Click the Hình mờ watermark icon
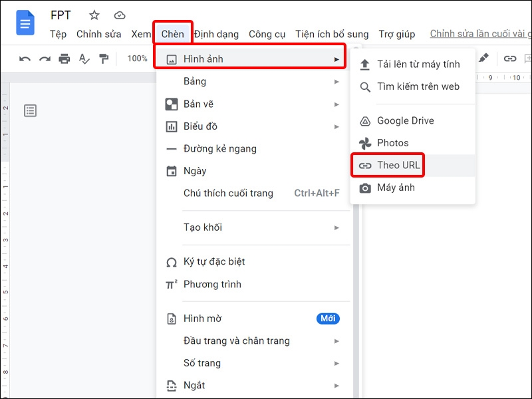The image size is (532, 399). point(172,319)
